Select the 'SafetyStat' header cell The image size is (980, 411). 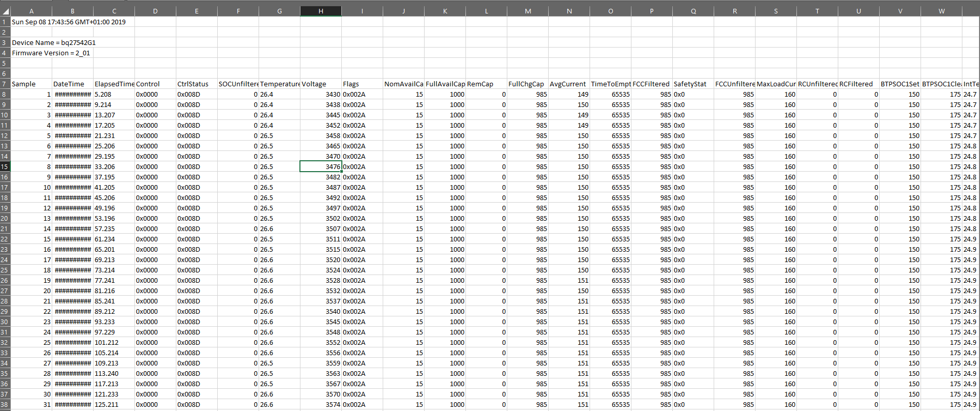[693, 84]
